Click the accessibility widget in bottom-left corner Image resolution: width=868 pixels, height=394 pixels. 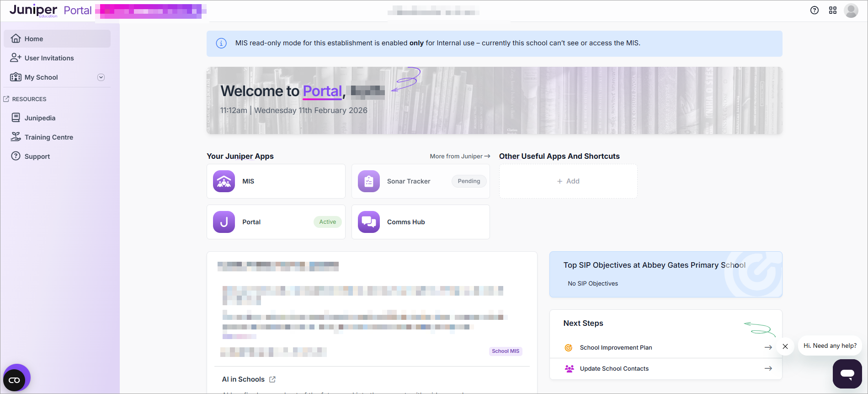(x=15, y=380)
